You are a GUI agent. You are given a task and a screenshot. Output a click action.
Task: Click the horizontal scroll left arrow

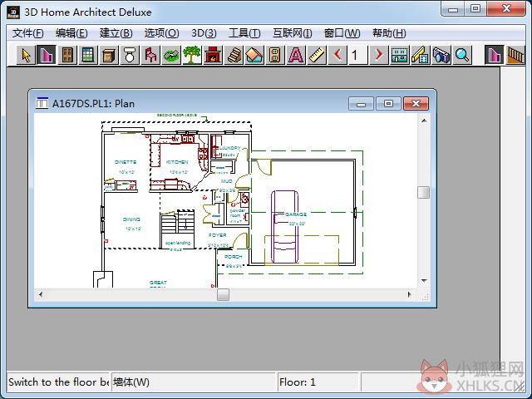[41, 294]
